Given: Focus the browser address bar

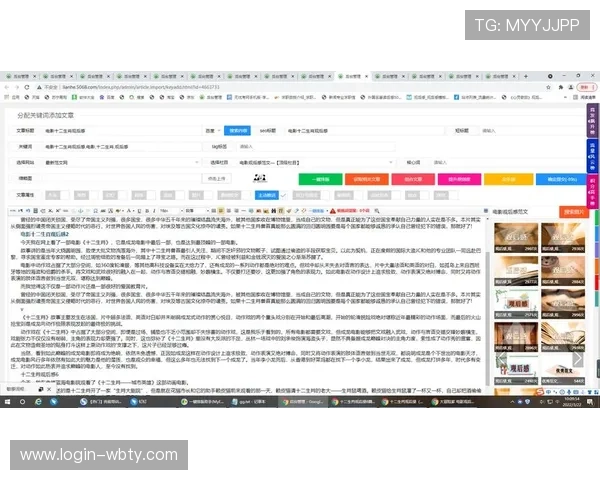Looking at the screenshot, I should pos(291,87).
